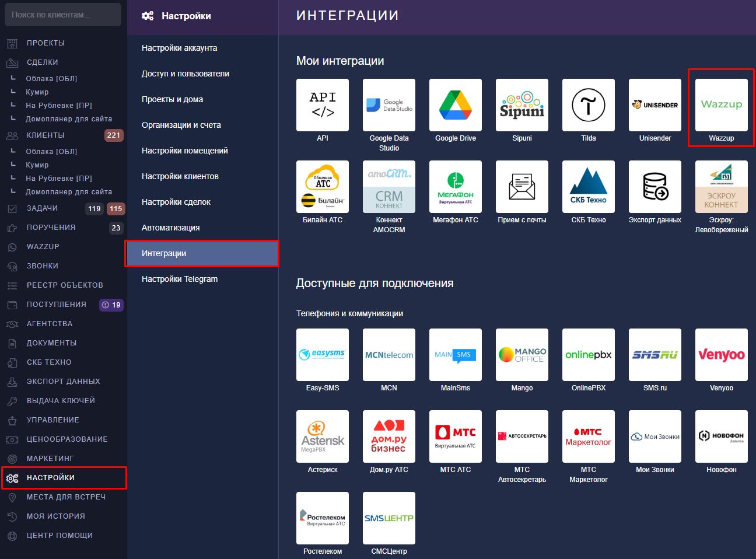
Task: Click the client search field
Action: click(63, 15)
